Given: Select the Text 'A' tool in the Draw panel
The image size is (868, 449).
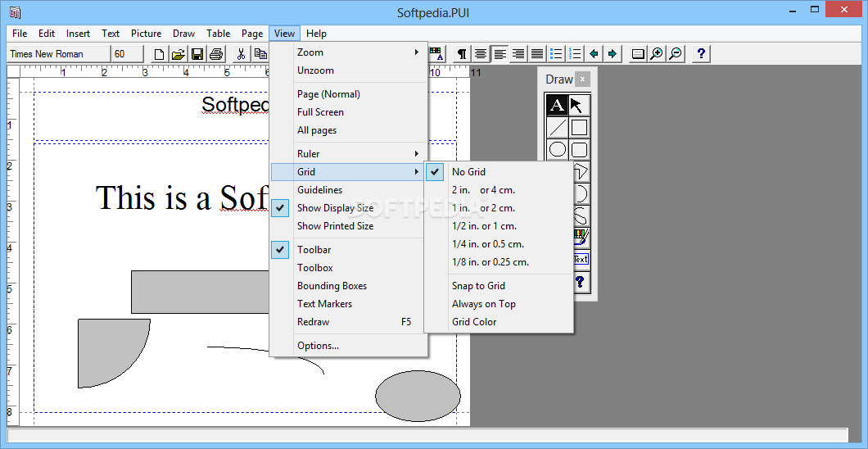Looking at the screenshot, I should point(557,105).
